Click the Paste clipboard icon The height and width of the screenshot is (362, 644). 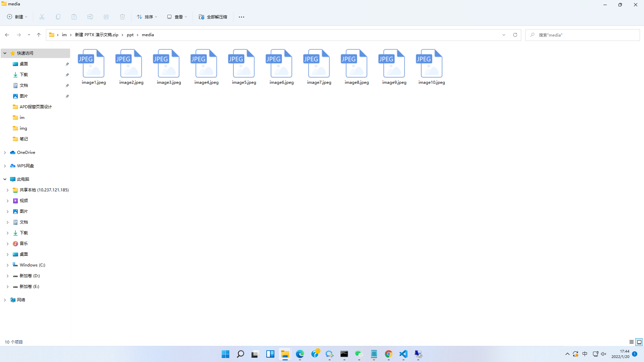[x=74, y=17]
